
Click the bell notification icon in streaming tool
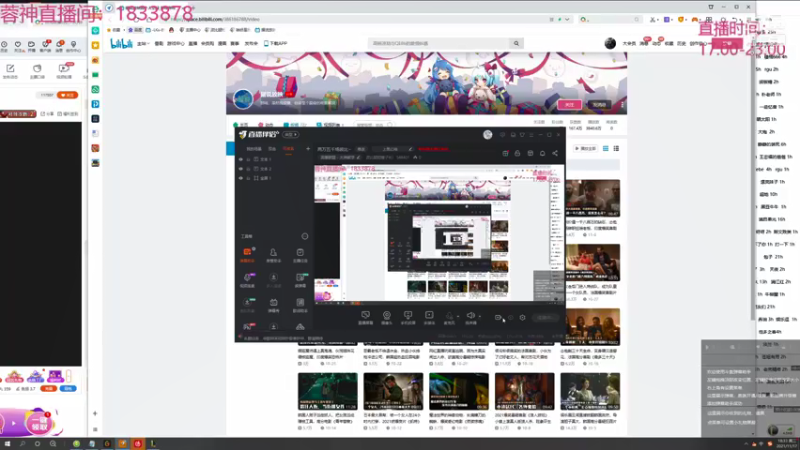pyautogui.click(x=542, y=153)
